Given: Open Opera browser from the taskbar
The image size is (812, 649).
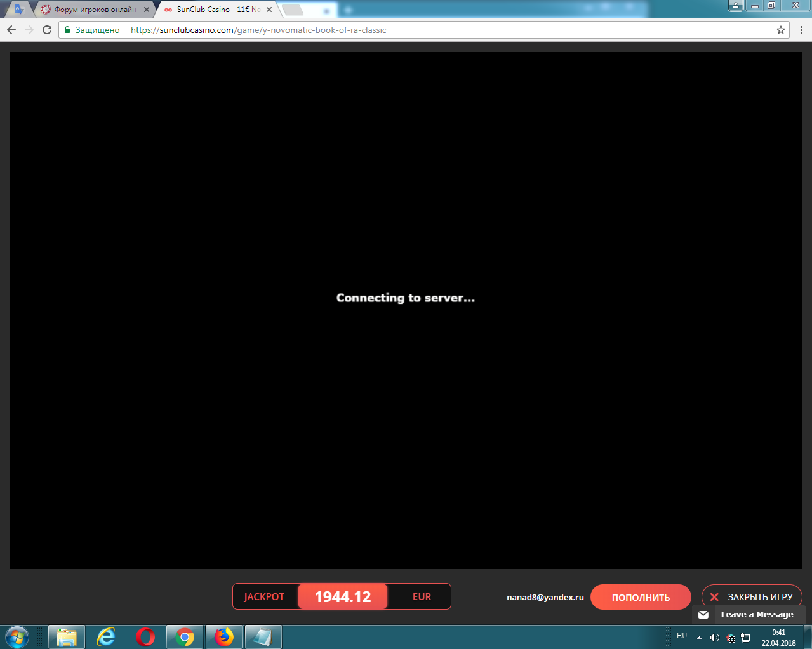Looking at the screenshot, I should [145, 637].
